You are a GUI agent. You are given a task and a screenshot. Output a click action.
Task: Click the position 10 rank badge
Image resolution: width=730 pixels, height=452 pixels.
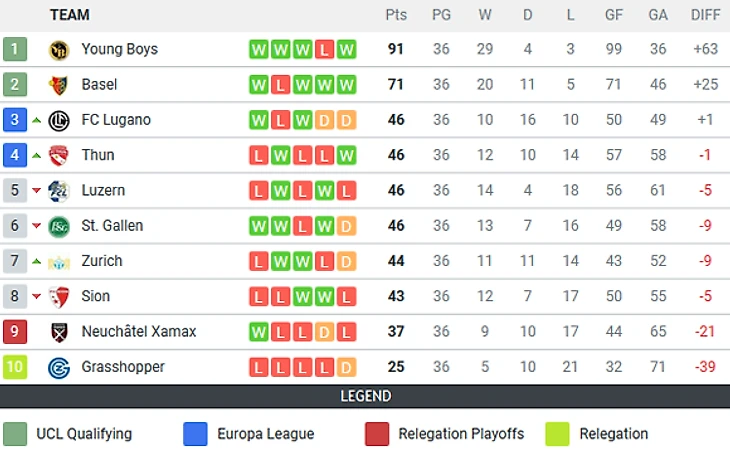click(15, 367)
